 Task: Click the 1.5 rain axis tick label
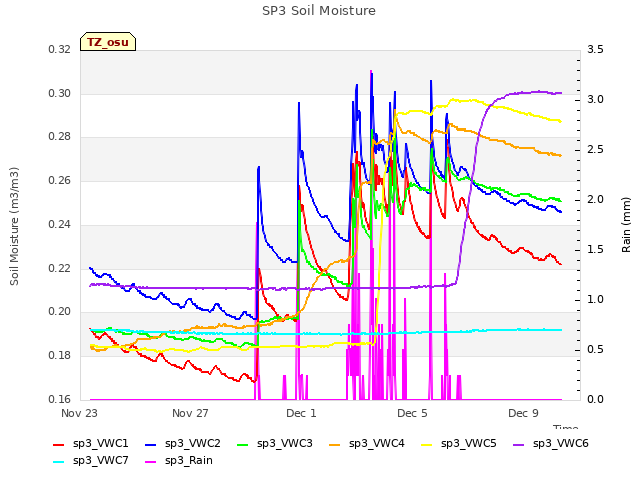click(595, 250)
